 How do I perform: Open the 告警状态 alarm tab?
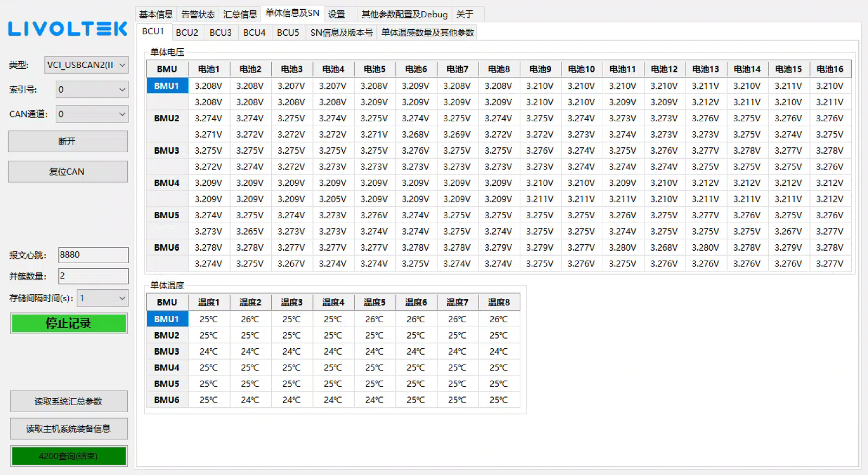click(198, 14)
